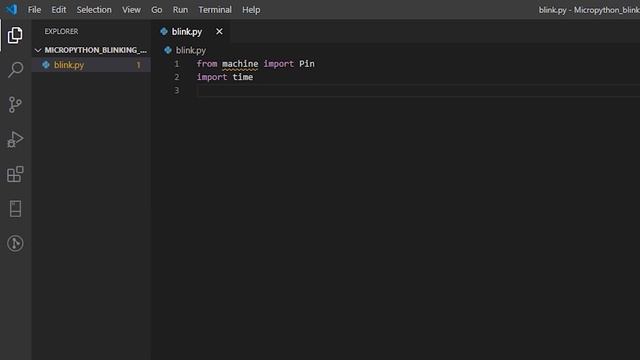The height and width of the screenshot is (360, 640).
Task: Click the VS Code logo icon
Action: 11,9
